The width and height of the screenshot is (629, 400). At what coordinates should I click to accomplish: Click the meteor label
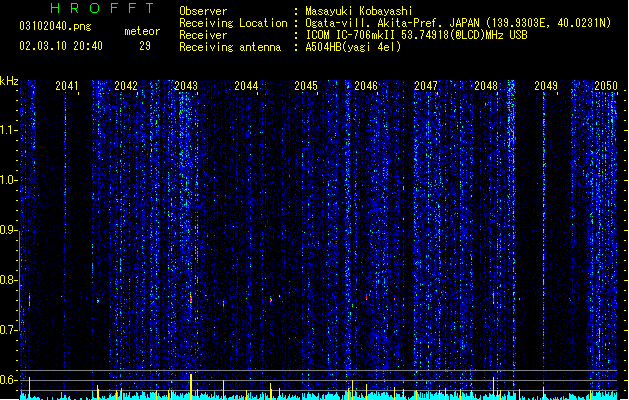point(142,31)
